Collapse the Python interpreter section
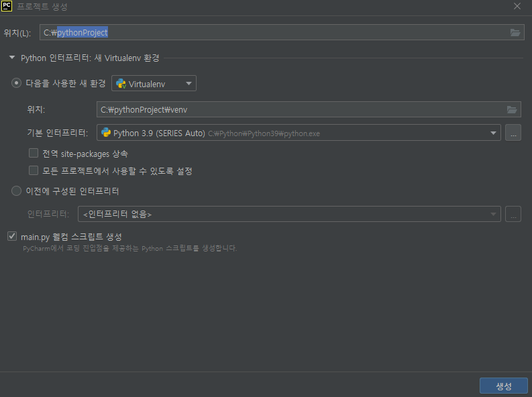 point(12,58)
